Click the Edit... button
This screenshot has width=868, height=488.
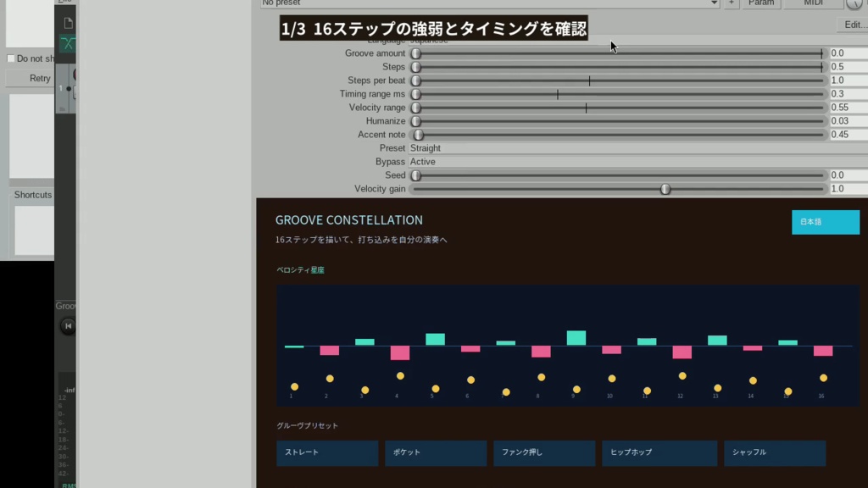tap(854, 25)
